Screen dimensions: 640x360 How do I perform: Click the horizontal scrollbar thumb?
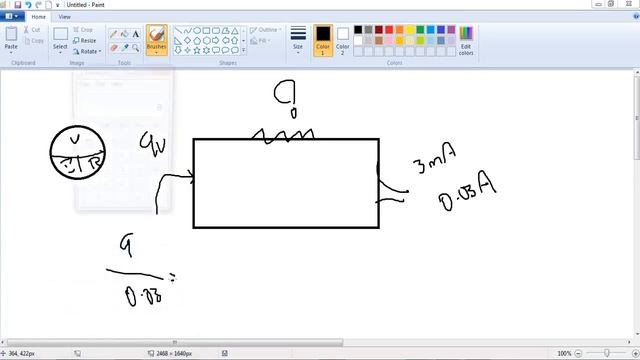tap(175, 342)
